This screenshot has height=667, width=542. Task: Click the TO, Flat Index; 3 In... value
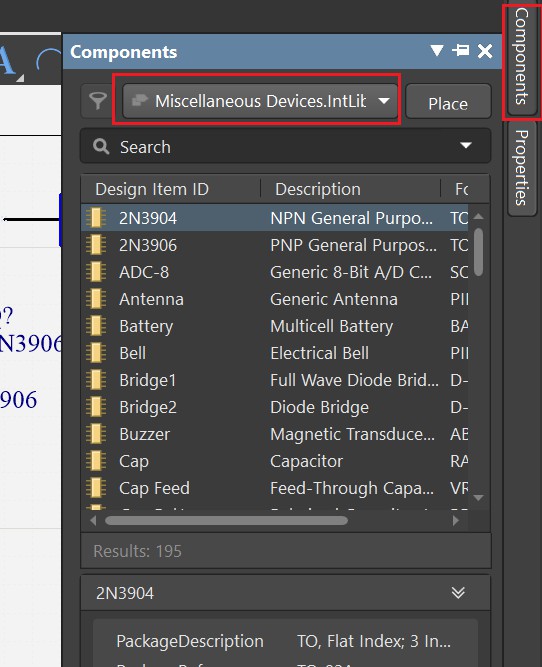(374, 641)
